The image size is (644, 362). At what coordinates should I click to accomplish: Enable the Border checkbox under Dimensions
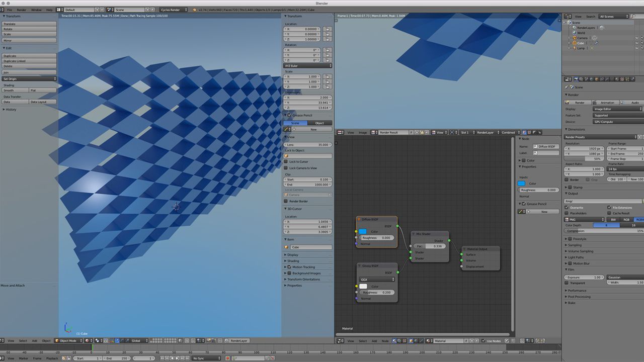[567, 179]
